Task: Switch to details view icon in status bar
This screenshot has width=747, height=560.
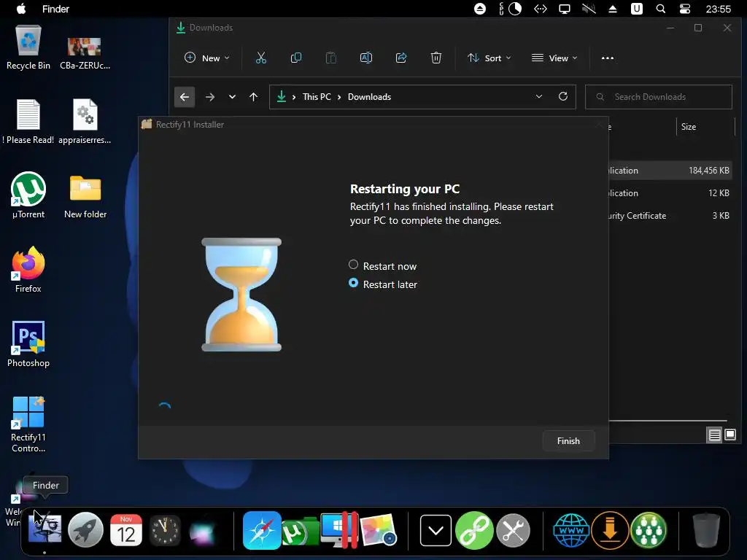Action: click(x=715, y=435)
